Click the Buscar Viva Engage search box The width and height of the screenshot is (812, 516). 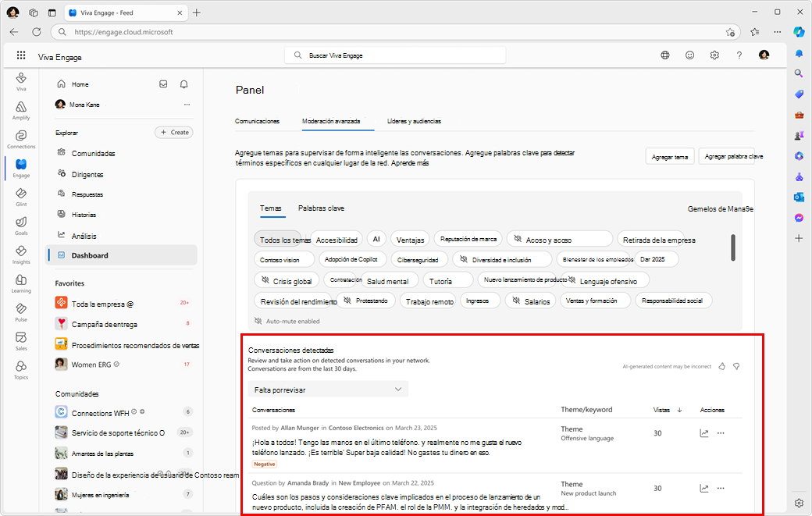pyautogui.click(x=395, y=55)
